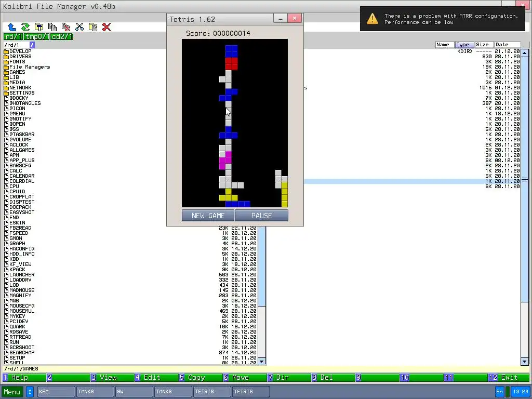The image size is (532, 399).
Task: Click the 1 Help function key button
Action: coord(24,378)
